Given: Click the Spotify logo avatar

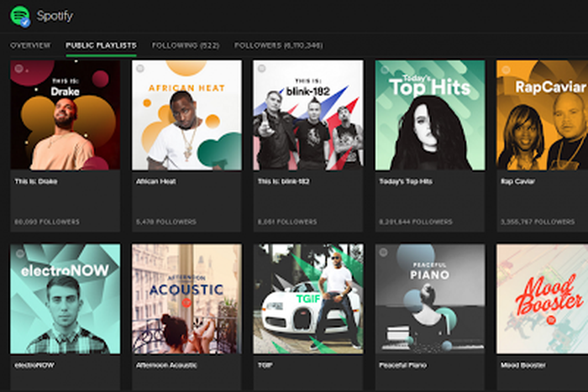Looking at the screenshot, I should (x=20, y=15).
